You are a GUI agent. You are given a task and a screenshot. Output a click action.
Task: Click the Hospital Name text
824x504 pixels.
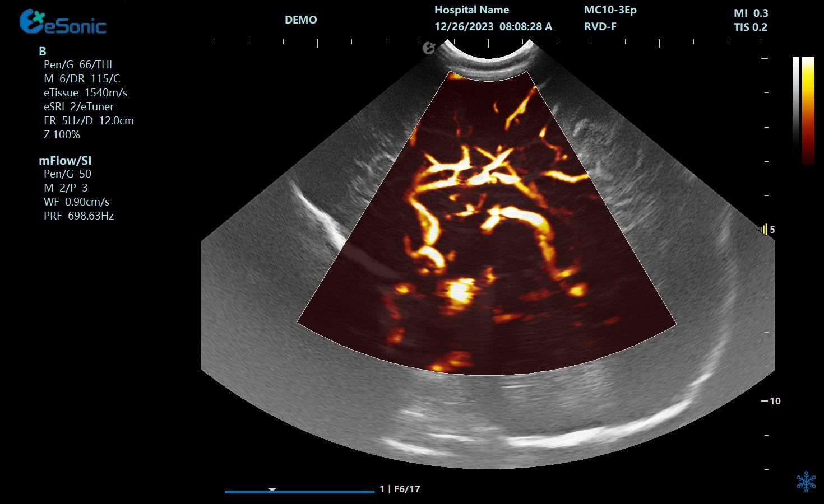[471, 10]
